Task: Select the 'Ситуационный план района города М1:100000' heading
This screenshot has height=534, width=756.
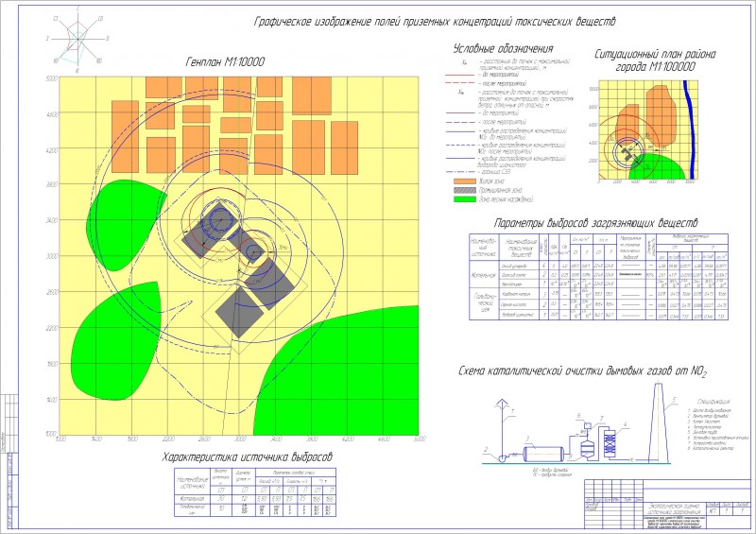Action: coord(655,60)
